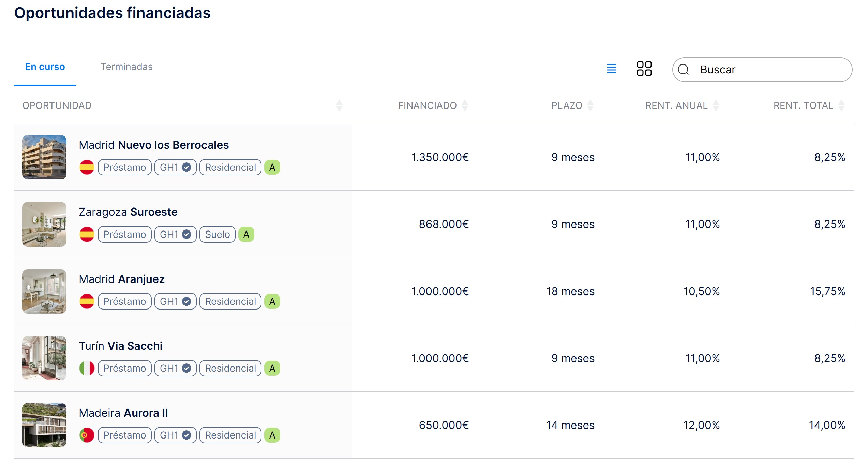This screenshot has width=868, height=460.
Task: Select the 10,50% annual return
Action: point(702,291)
